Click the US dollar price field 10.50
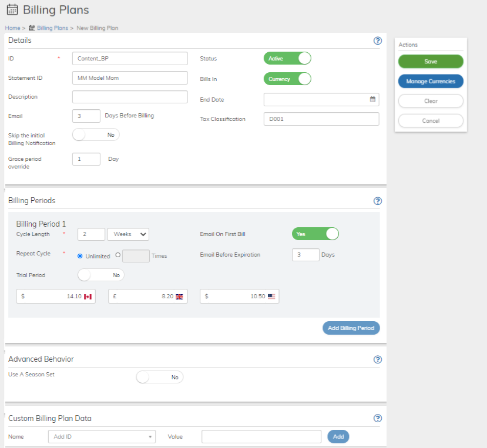The image size is (487, 448). (x=240, y=296)
